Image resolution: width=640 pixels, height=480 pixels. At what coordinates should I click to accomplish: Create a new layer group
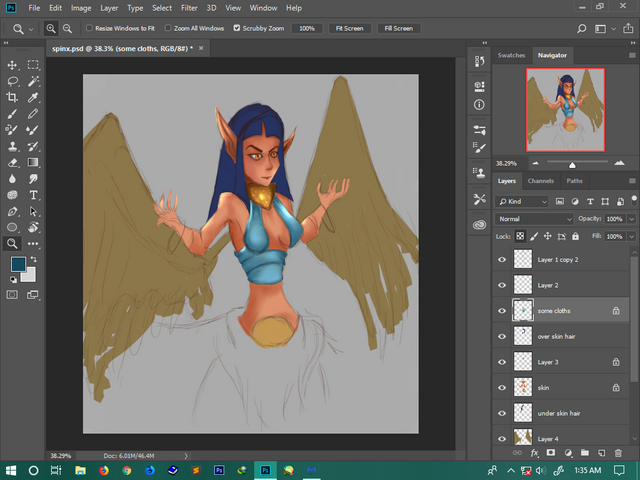coord(585,453)
